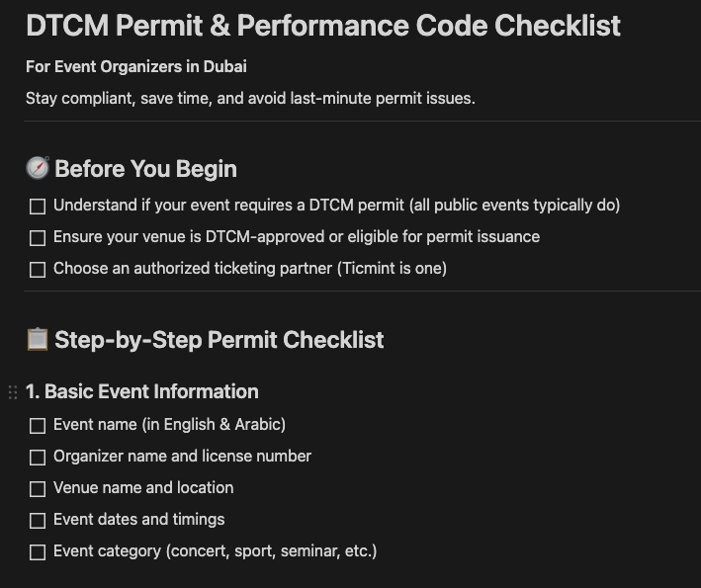Screen dimensions: 701x588
Task: Click the compass emoji beside Before You Begin
Action: tap(38, 168)
